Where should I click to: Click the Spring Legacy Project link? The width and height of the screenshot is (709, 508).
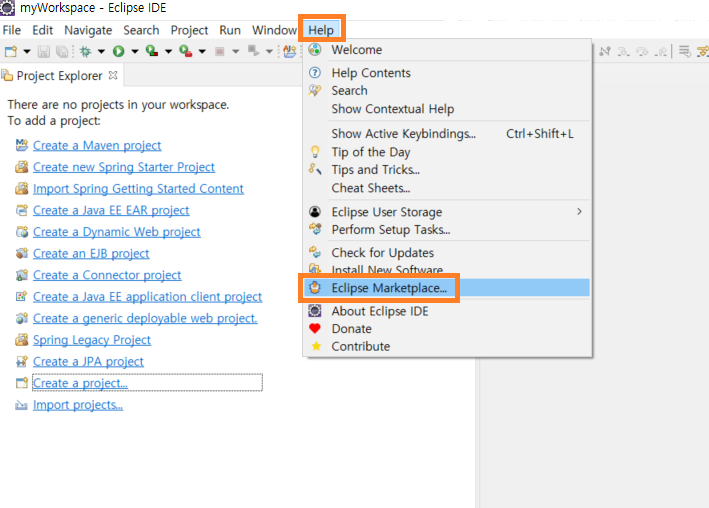(92, 340)
